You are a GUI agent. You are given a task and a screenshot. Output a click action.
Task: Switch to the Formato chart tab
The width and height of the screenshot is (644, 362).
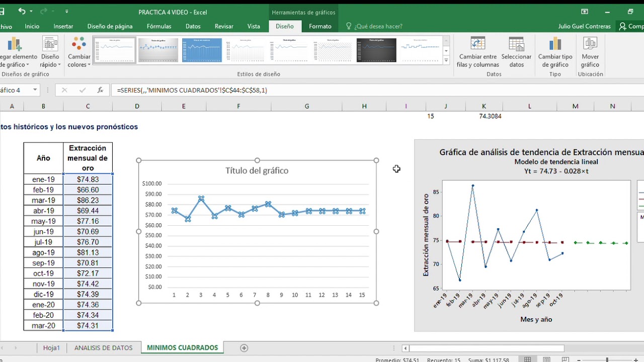pyautogui.click(x=320, y=26)
